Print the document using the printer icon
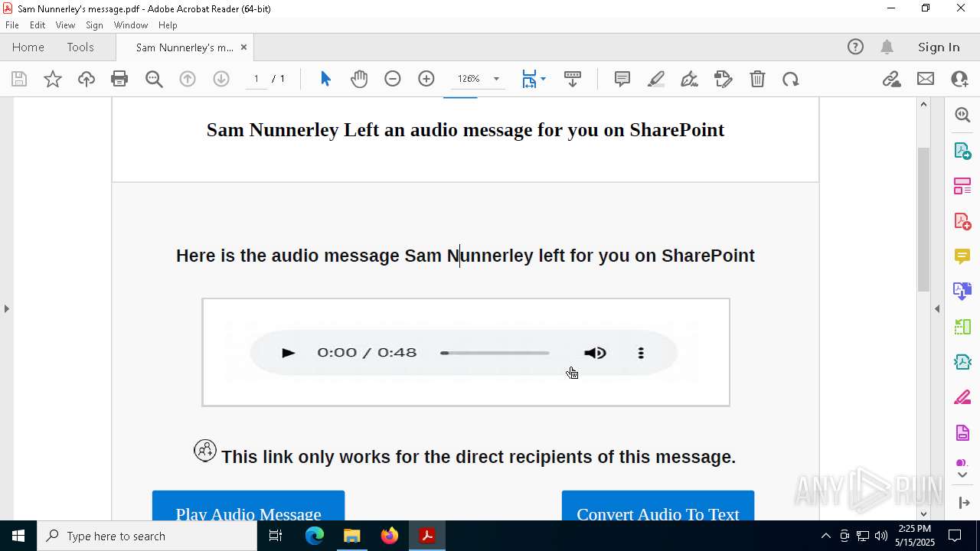This screenshot has width=980, height=551. [x=119, y=79]
